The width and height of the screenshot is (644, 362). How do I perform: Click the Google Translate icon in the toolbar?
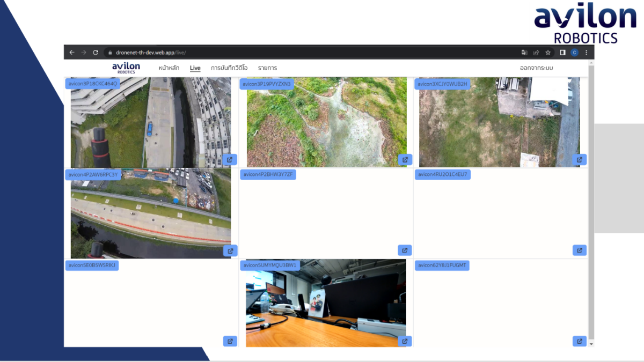tap(524, 52)
